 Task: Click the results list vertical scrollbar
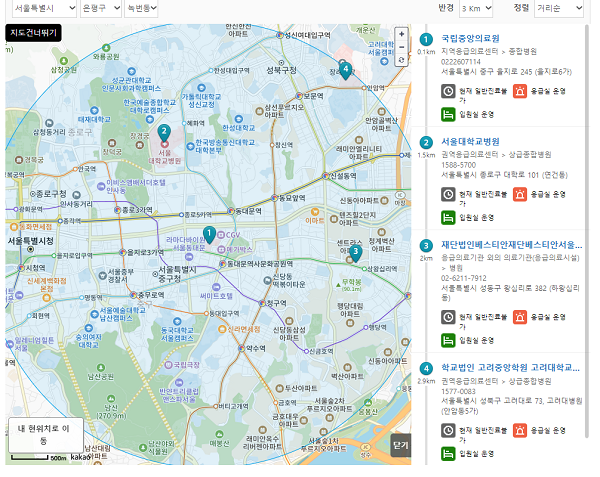587,231
